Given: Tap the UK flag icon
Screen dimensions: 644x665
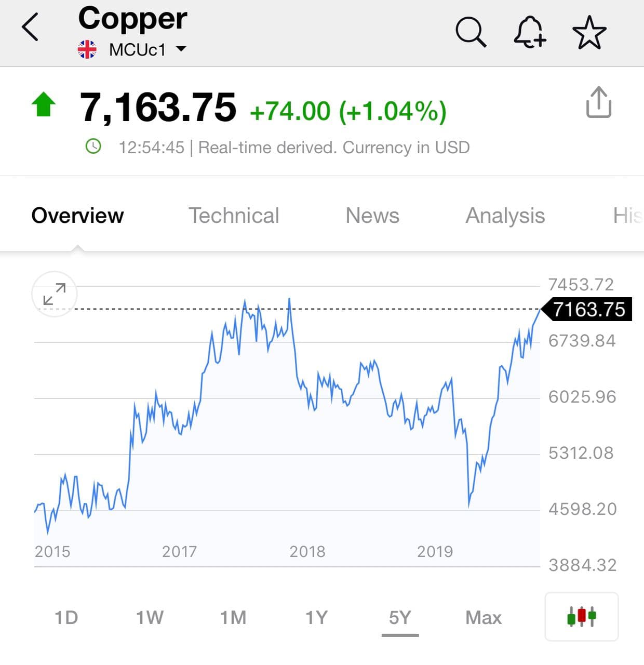Looking at the screenshot, I should (87, 50).
